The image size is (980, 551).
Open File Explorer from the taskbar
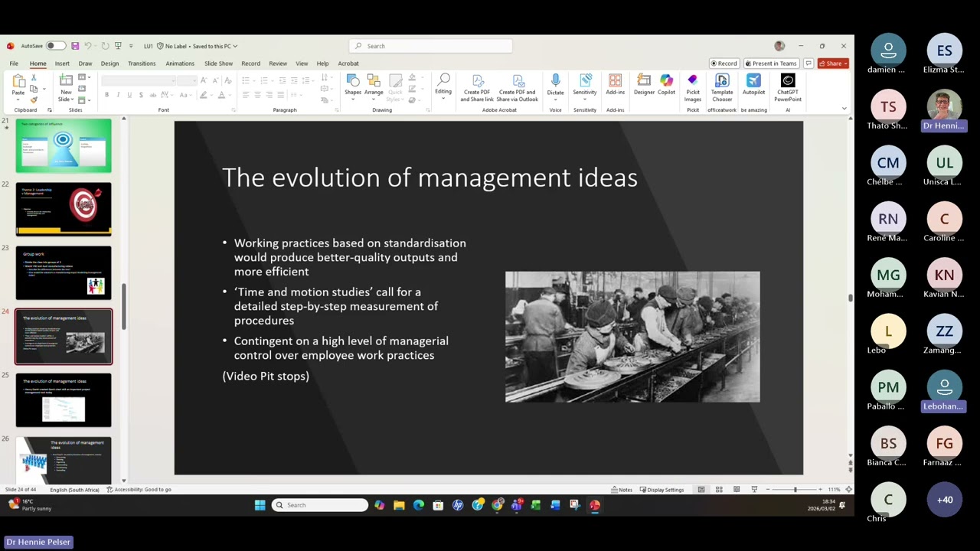click(x=399, y=505)
